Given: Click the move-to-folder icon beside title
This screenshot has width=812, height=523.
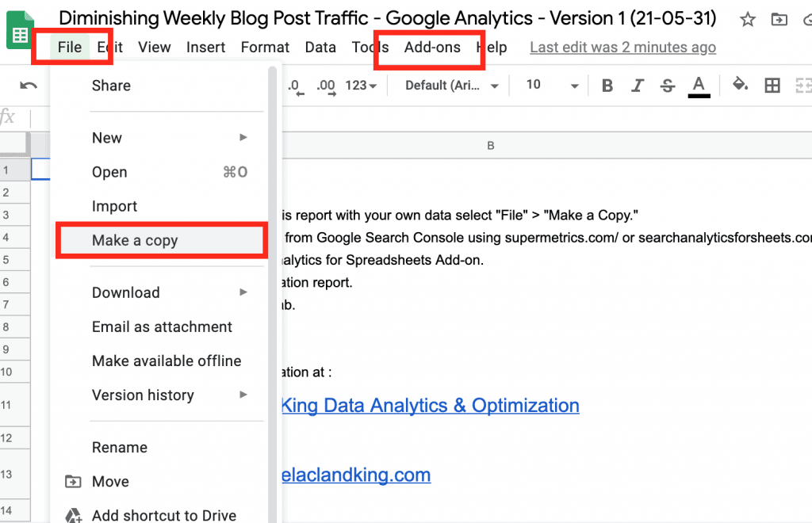Looking at the screenshot, I should (x=779, y=20).
